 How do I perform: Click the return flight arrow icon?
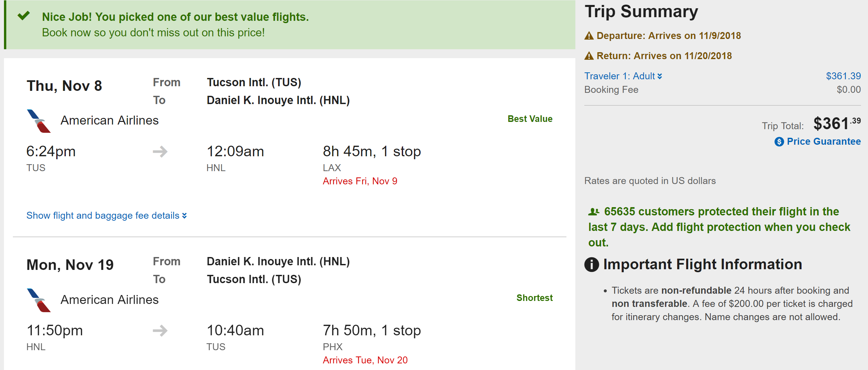tap(160, 331)
